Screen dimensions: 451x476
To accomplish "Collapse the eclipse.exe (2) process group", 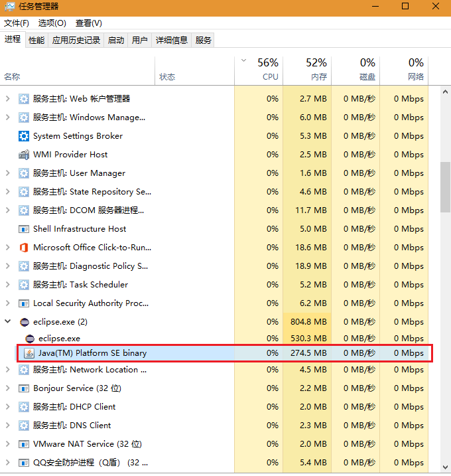I will pos(7,321).
